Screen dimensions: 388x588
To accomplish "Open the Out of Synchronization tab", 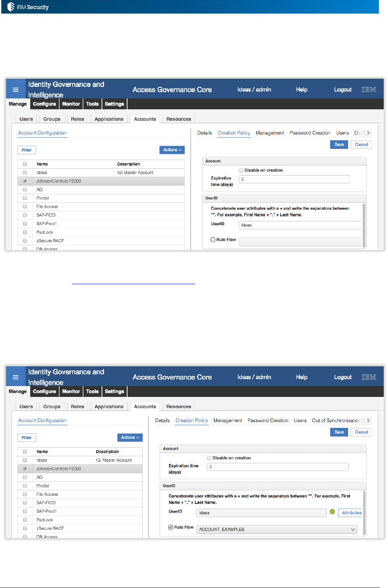I will tap(336, 421).
